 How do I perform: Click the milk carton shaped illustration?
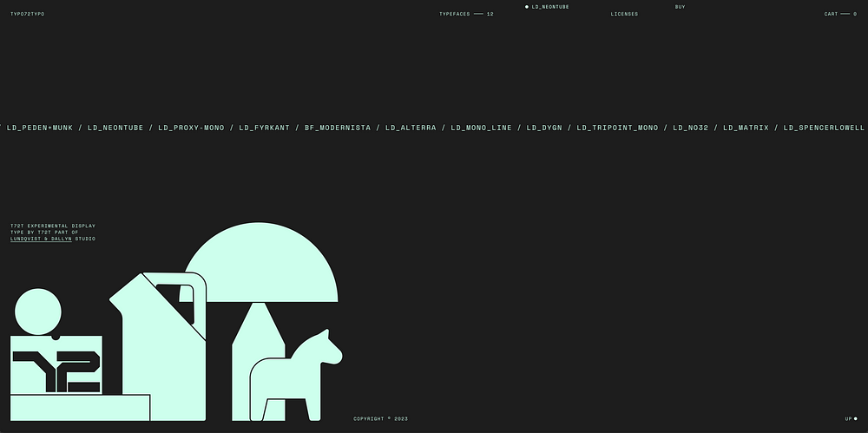[x=158, y=346]
